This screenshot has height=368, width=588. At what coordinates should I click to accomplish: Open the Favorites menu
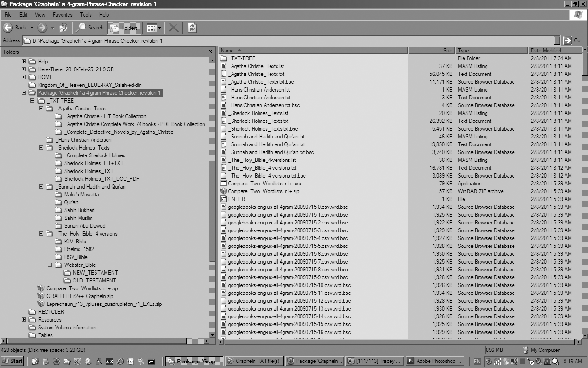pos(62,15)
